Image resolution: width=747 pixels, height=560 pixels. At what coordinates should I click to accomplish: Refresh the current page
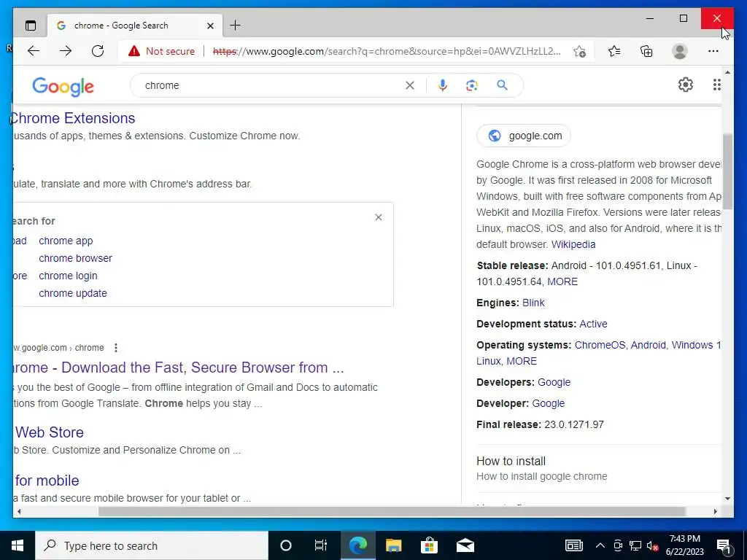98,51
